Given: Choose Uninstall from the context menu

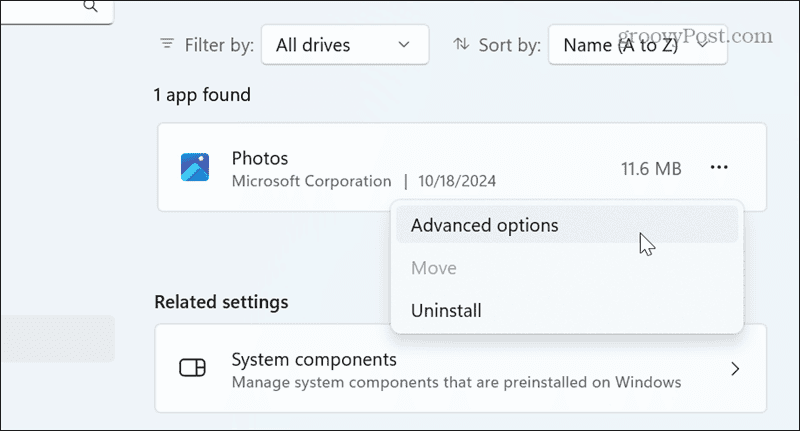Looking at the screenshot, I should click(x=446, y=311).
